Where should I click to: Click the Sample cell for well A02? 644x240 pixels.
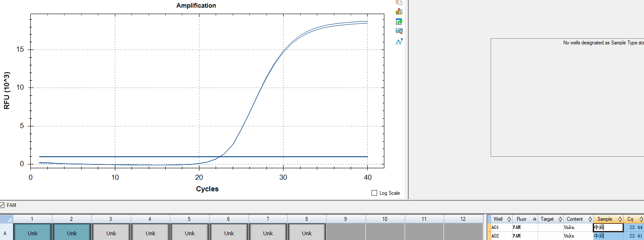click(608, 236)
